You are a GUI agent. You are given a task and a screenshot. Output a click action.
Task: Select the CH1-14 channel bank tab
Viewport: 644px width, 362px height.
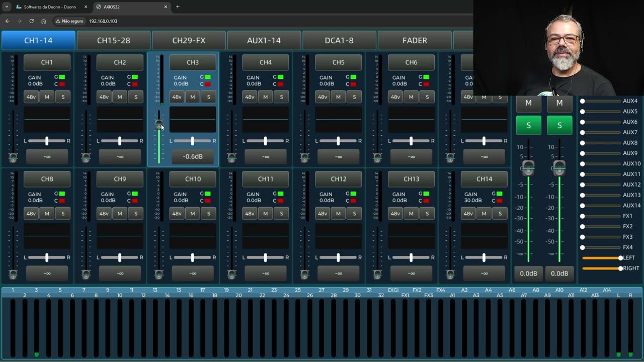tap(38, 40)
